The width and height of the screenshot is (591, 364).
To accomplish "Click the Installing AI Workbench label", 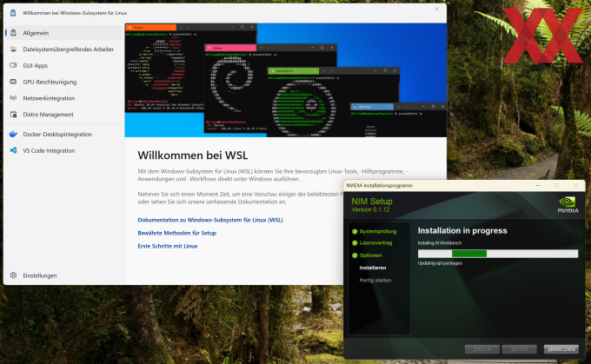I will [440, 243].
